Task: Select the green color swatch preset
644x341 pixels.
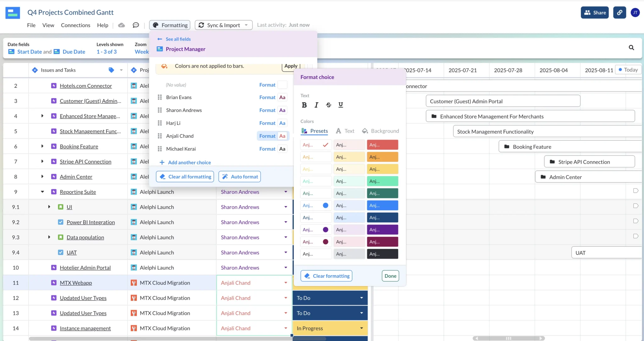Action: [x=382, y=181]
